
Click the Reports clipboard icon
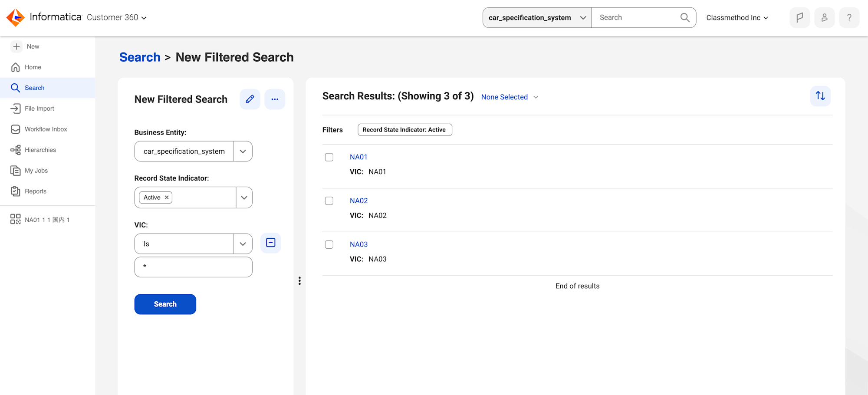[x=16, y=191]
